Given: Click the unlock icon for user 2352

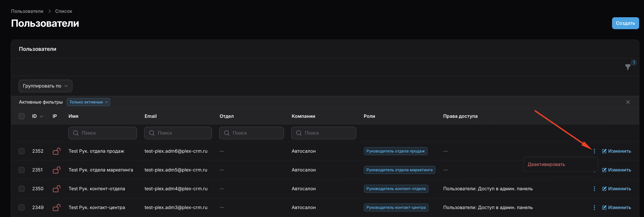Looking at the screenshot, I should tap(56, 151).
